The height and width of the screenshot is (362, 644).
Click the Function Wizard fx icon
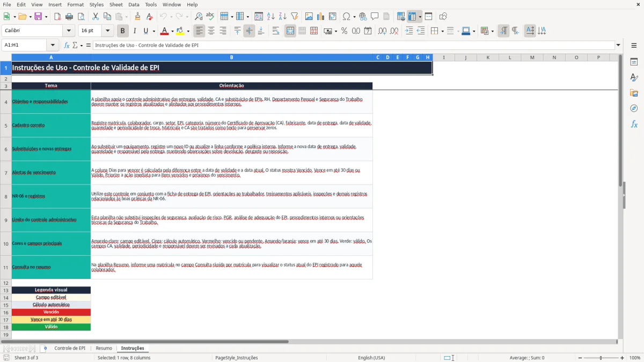[67, 45]
